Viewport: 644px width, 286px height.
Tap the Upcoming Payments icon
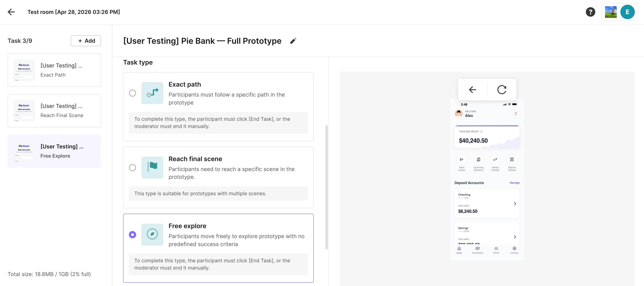(x=478, y=159)
